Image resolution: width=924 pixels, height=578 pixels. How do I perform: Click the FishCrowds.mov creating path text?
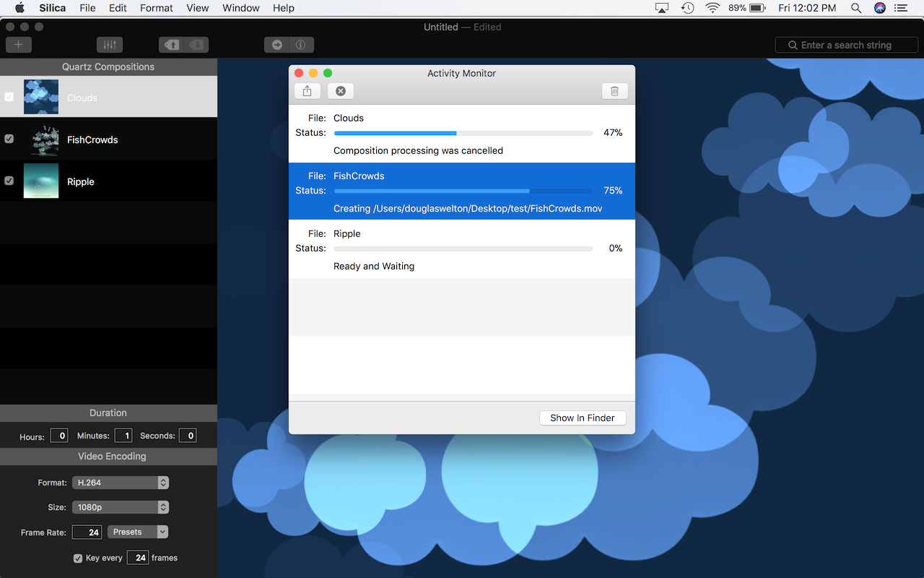[468, 209]
